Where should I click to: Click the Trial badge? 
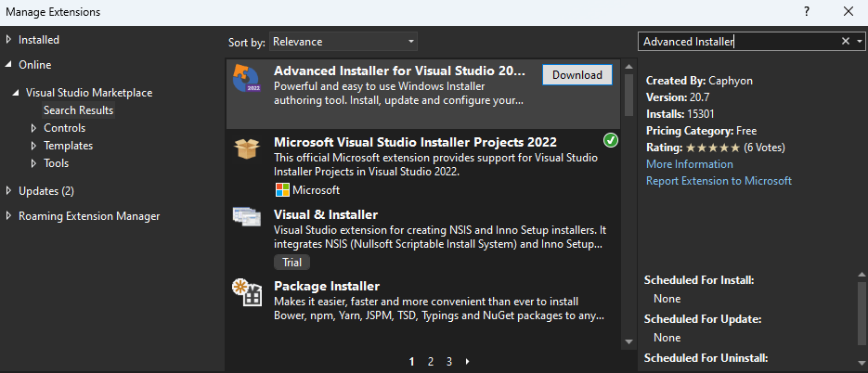pyautogui.click(x=291, y=263)
